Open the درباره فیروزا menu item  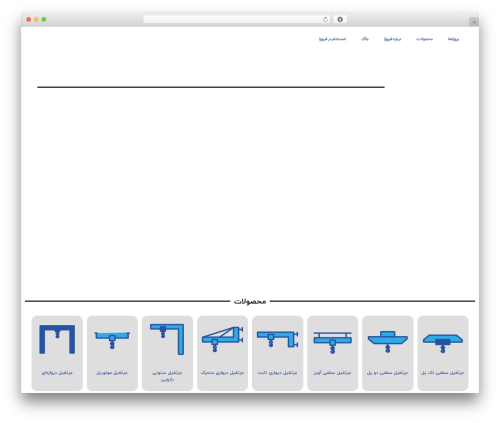[x=393, y=39]
